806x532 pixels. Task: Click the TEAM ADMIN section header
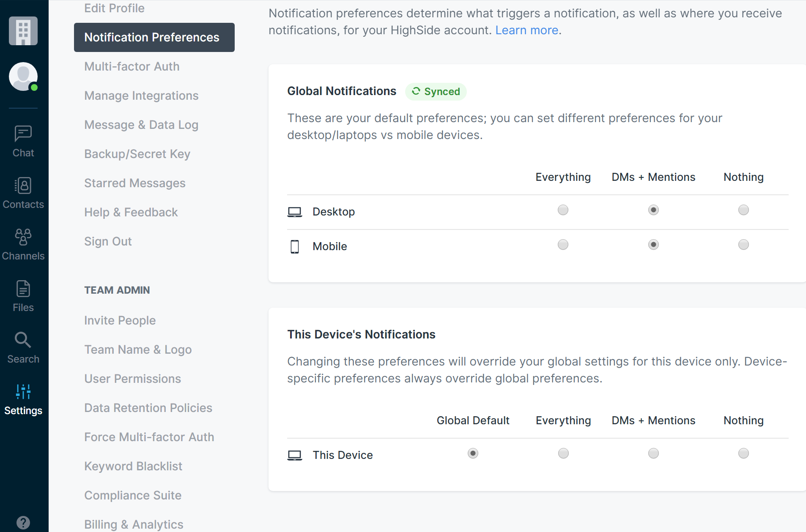tap(117, 290)
